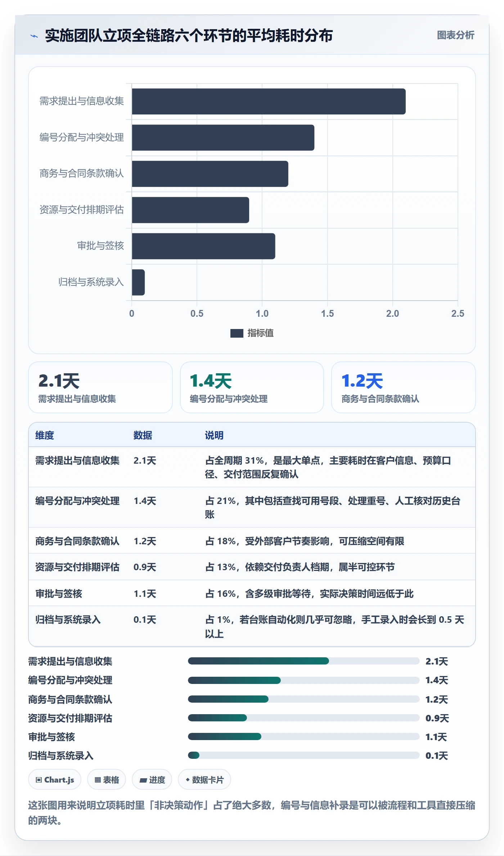Click the chart axis label 2.5
Viewport: 504px width, 856px height.
[458, 314]
